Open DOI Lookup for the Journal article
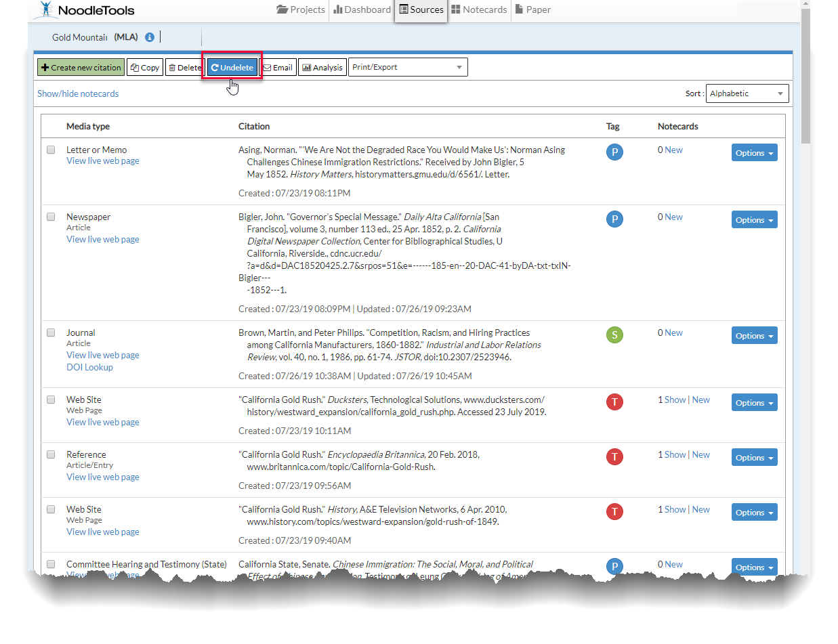The height and width of the screenshot is (644, 838). coord(89,366)
